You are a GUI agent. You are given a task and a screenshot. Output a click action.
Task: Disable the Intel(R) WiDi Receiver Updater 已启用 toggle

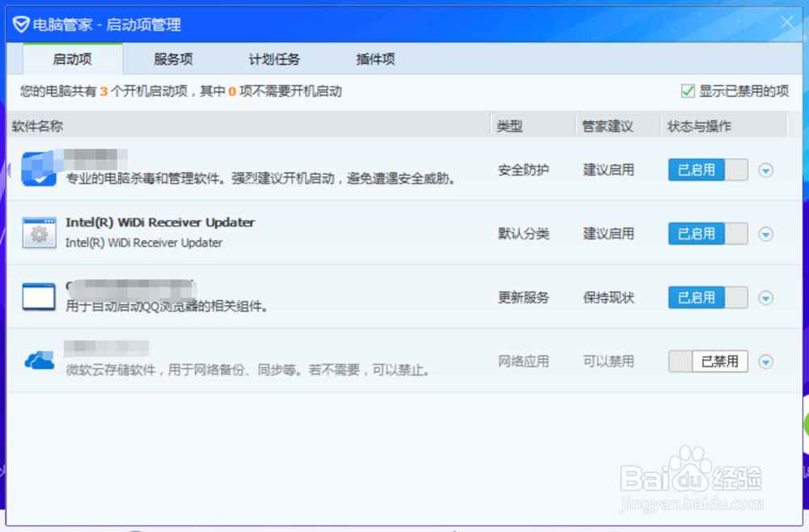(x=707, y=234)
